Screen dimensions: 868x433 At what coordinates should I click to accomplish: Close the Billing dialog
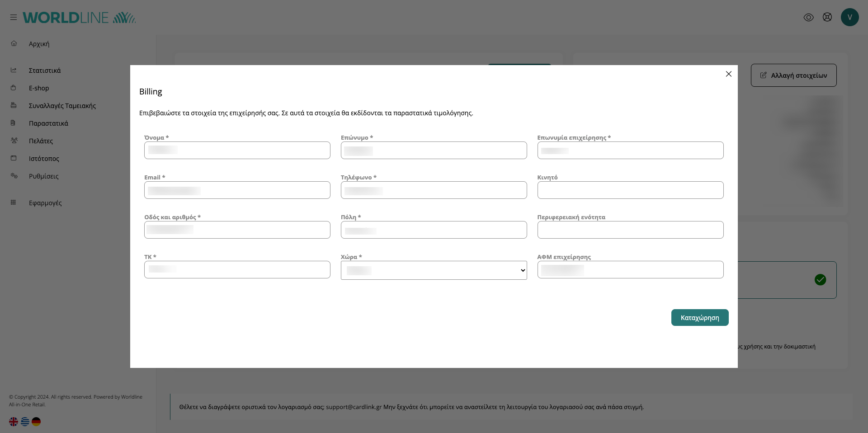[x=728, y=74]
